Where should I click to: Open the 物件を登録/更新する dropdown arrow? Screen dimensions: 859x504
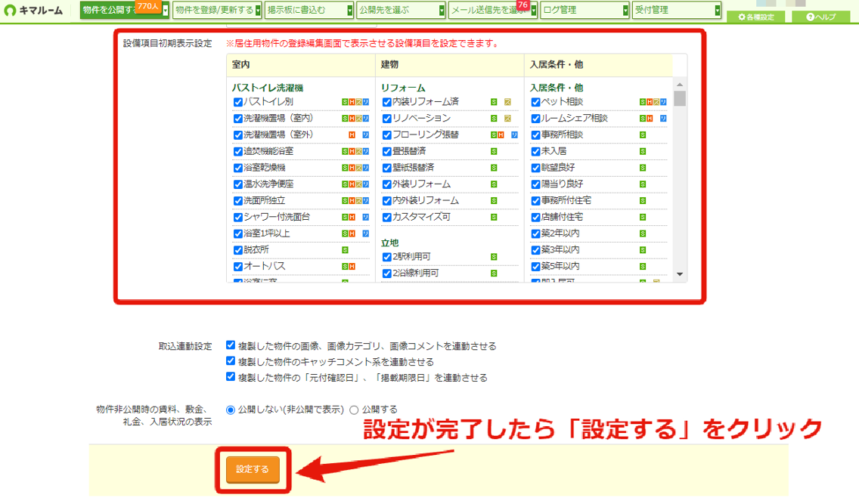click(258, 11)
